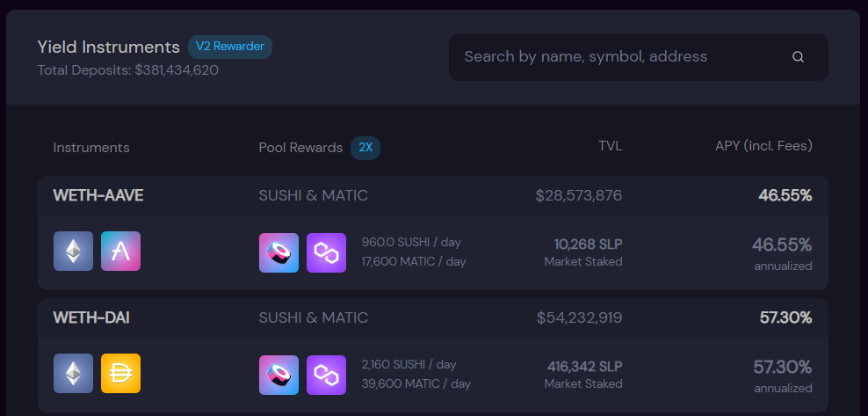
Task: Click the Pool Rewards column header
Action: [300, 148]
